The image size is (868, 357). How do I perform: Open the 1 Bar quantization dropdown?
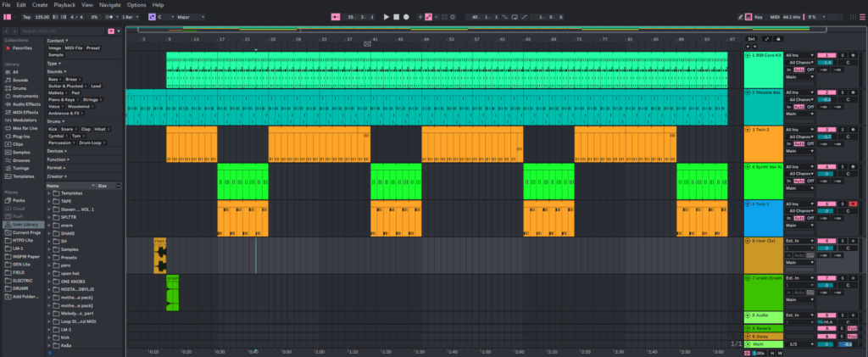(x=129, y=16)
